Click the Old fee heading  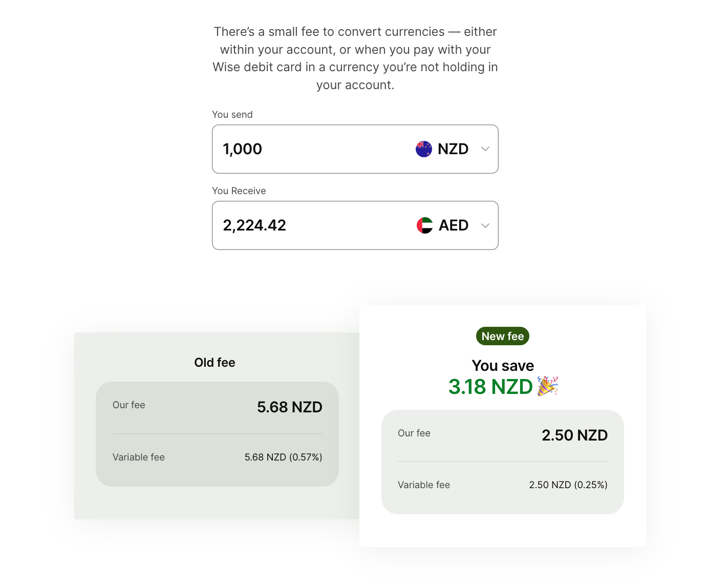pos(215,363)
